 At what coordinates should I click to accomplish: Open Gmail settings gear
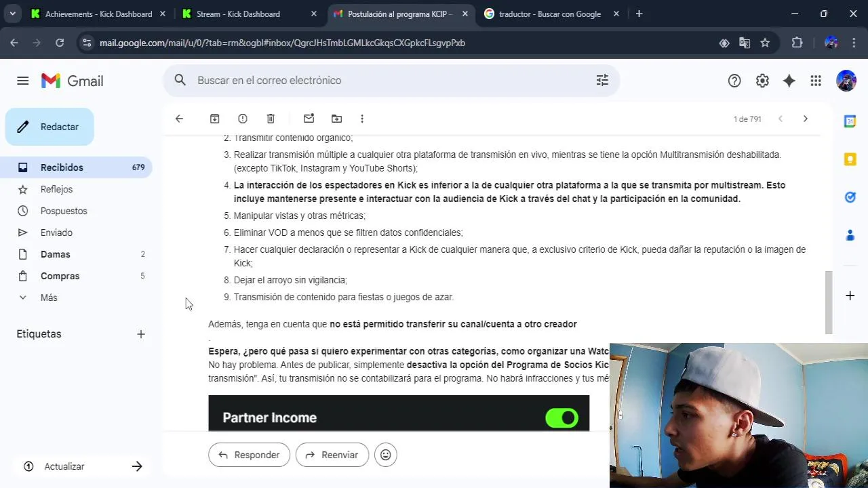[x=762, y=81]
